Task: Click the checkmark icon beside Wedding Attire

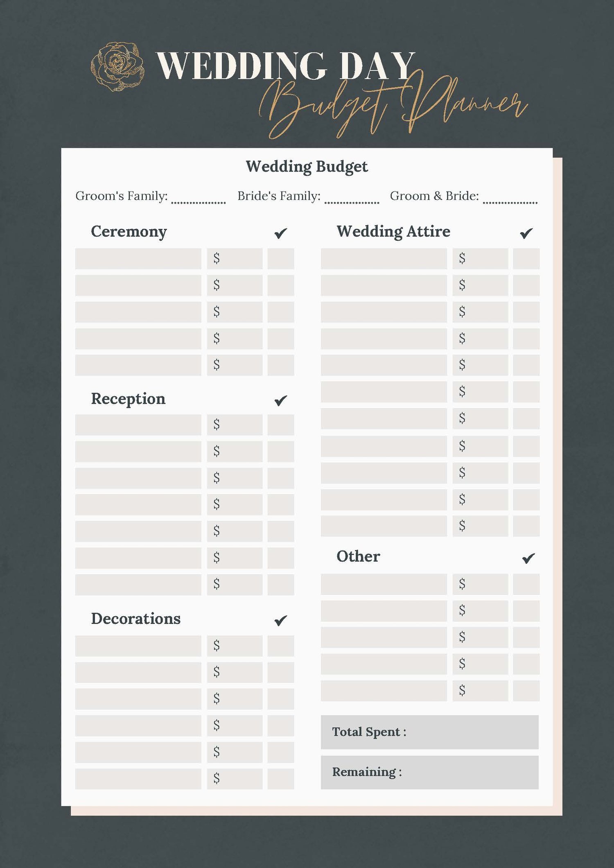Action: coord(526,233)
